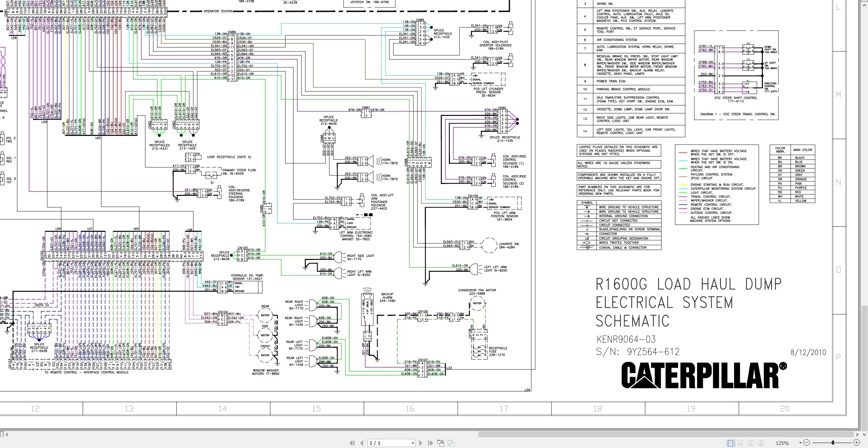Click the WINDOW WASHER MOTORS 7T-8890 label
The height and width of the screenshot is (448, 868).
point(265,372)
